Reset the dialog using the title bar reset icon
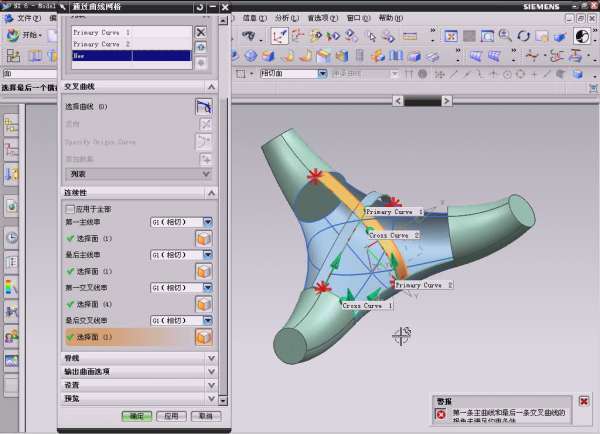This screenshot has height=434, width=600. tap(199, 7)
